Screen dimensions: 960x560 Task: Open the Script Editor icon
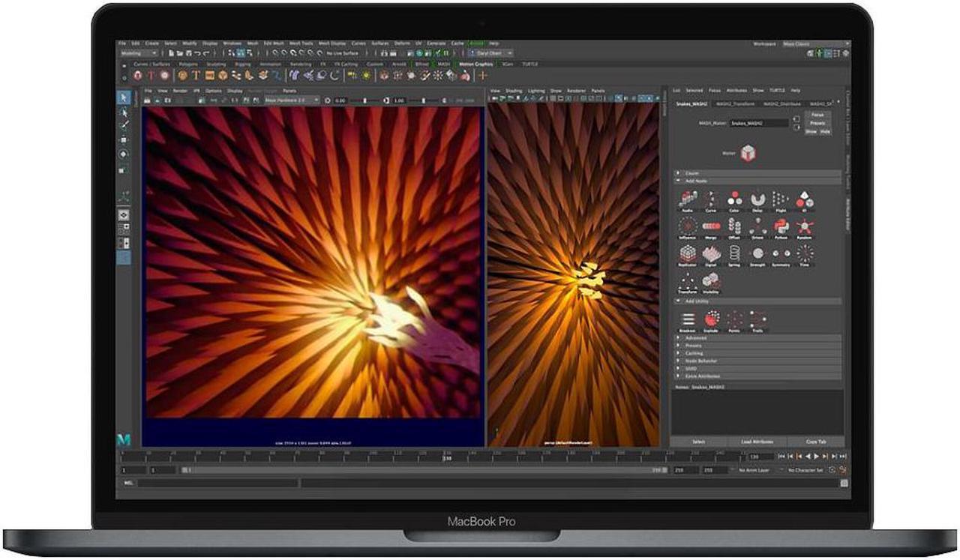click(844, 484)
